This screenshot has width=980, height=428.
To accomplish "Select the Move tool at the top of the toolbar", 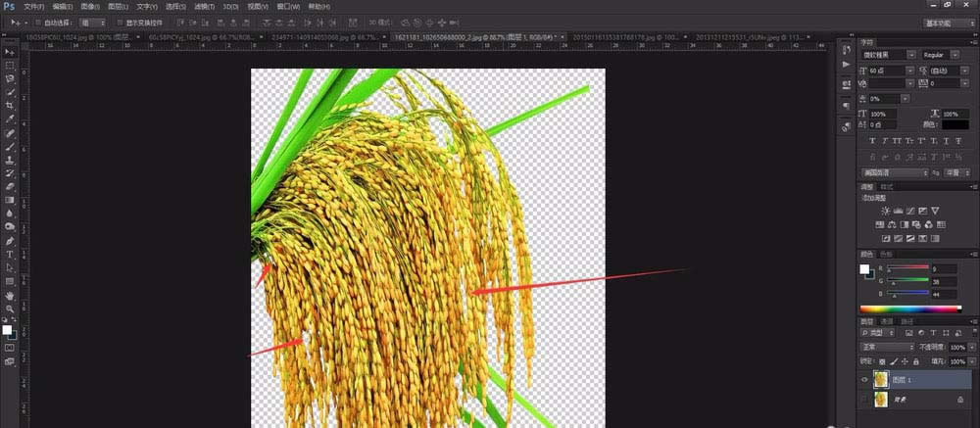I will click(x=10, y=52).
